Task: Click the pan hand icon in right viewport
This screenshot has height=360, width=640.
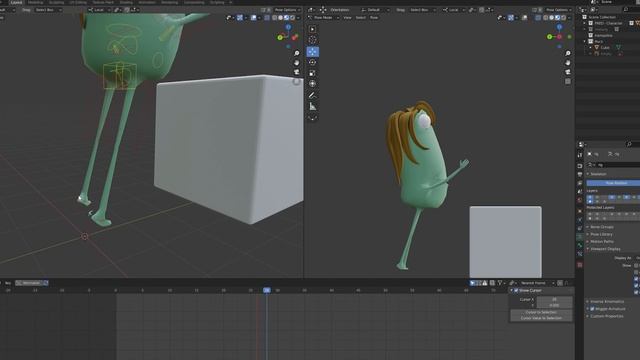Action: (x=568, y=62)
